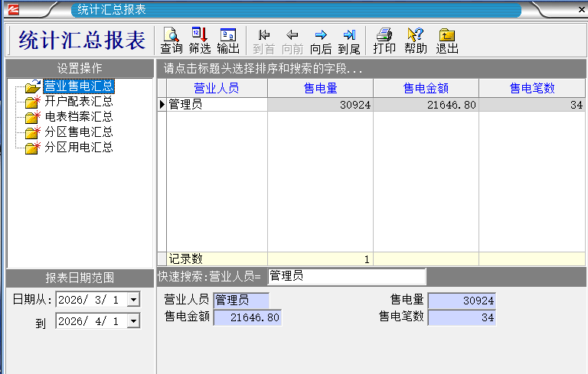Open 电表档案汇总 report item
The image size is (588, 374).
pos(79,117)
